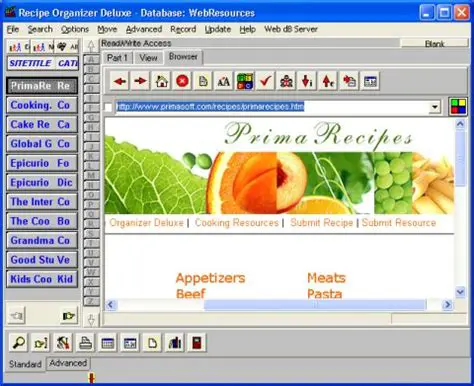Click the colored squares icon in browser toolbar
This screenshot has height=386, width=474.
[x=245, y=81]
